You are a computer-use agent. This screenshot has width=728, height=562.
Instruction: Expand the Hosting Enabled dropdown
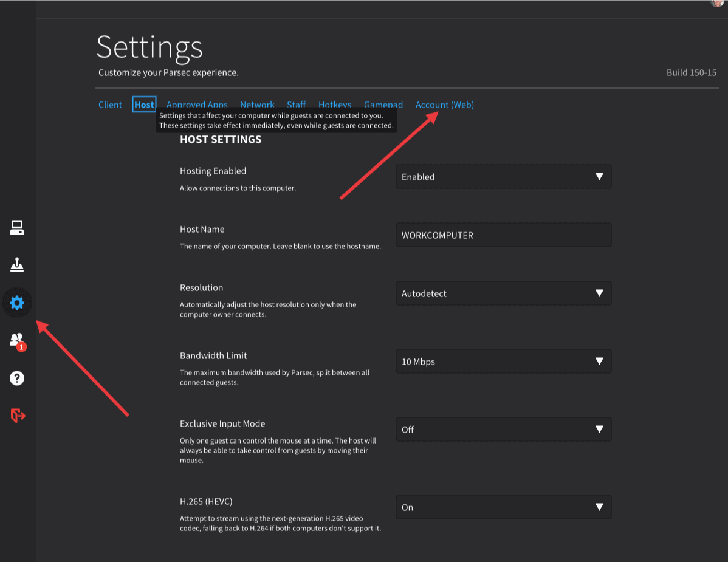click(x=503, y=177)
